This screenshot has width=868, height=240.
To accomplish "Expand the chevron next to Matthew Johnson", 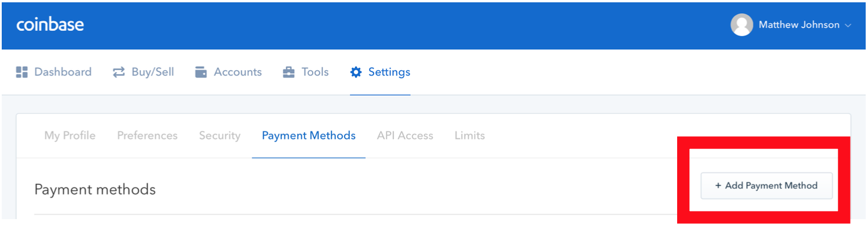I will point(848,26).
